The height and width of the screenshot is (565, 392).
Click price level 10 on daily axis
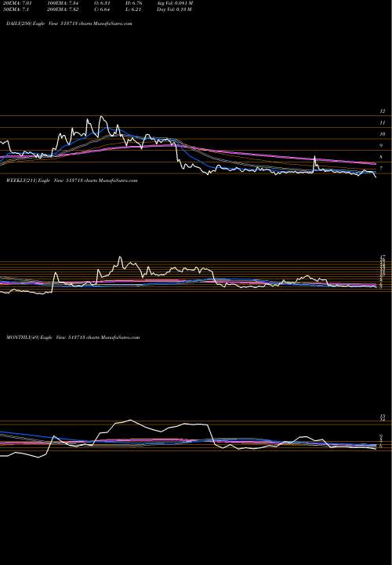[x=383, y=134]
